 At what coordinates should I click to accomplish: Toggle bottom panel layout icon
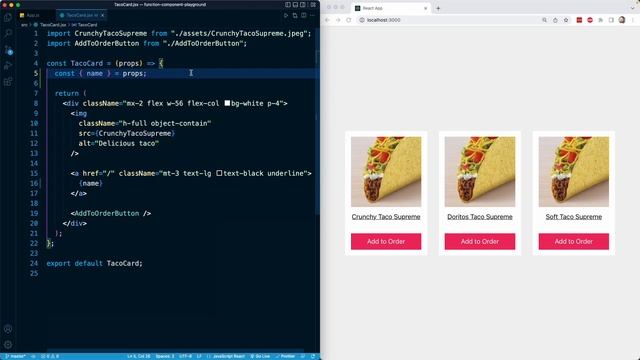click(295, 5)
